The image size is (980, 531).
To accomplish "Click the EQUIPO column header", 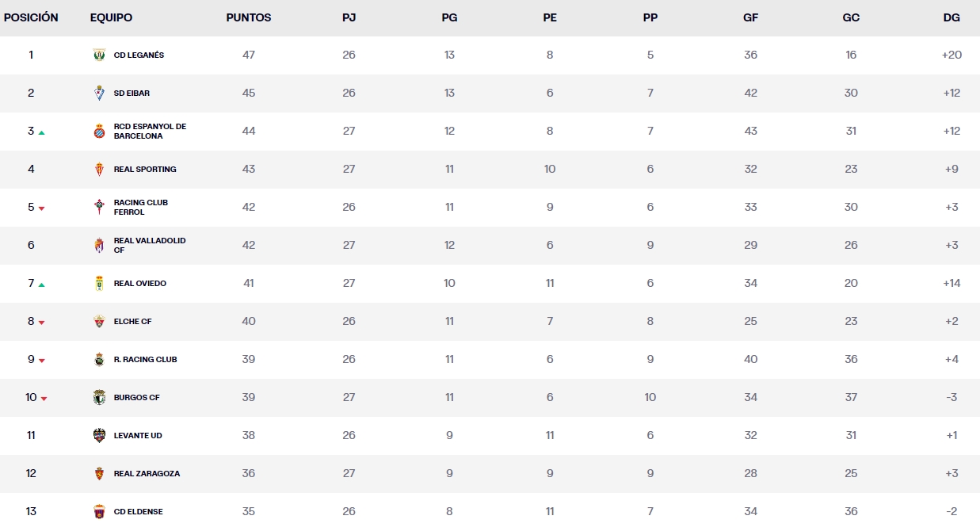I will point(112,17).
